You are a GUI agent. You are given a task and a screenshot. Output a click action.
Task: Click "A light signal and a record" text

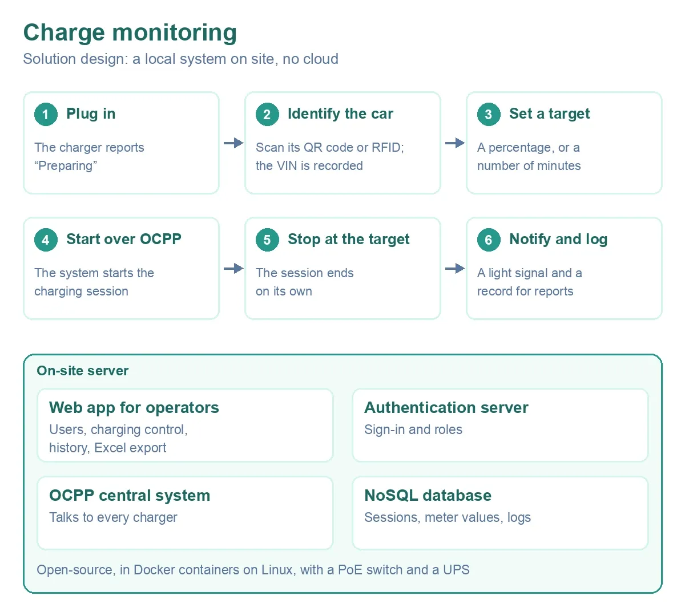530,282
